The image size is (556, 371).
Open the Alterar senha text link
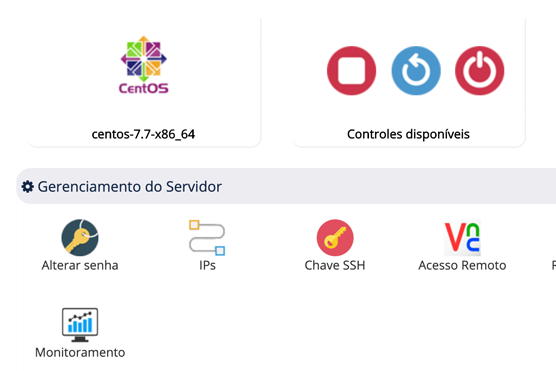pyautogui.click(x=80, y=265)
